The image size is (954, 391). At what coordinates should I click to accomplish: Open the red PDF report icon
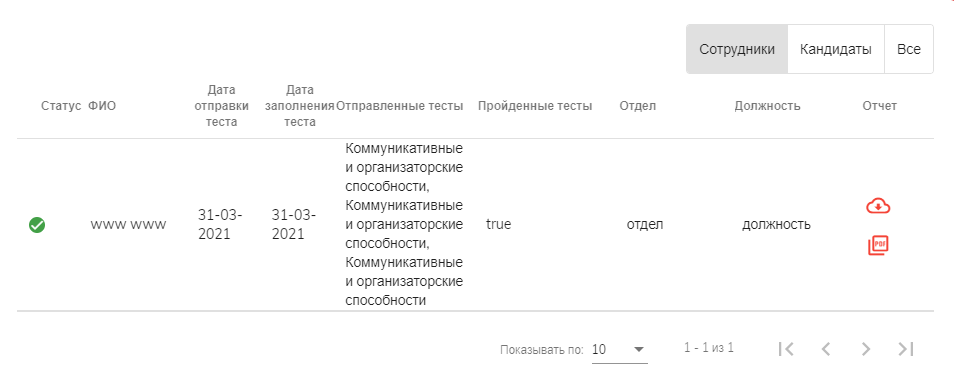pyautogui.click(x=878, y=246)
